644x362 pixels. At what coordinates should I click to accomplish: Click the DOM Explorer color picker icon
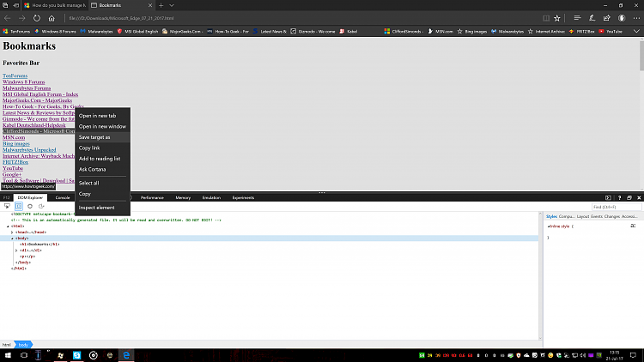[x=30, y=207]
